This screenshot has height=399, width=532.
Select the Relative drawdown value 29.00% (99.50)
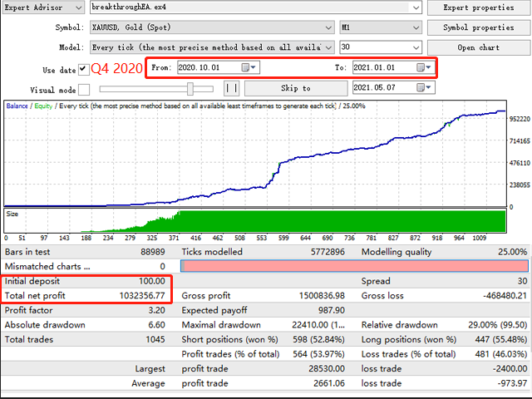coord(498,325)
